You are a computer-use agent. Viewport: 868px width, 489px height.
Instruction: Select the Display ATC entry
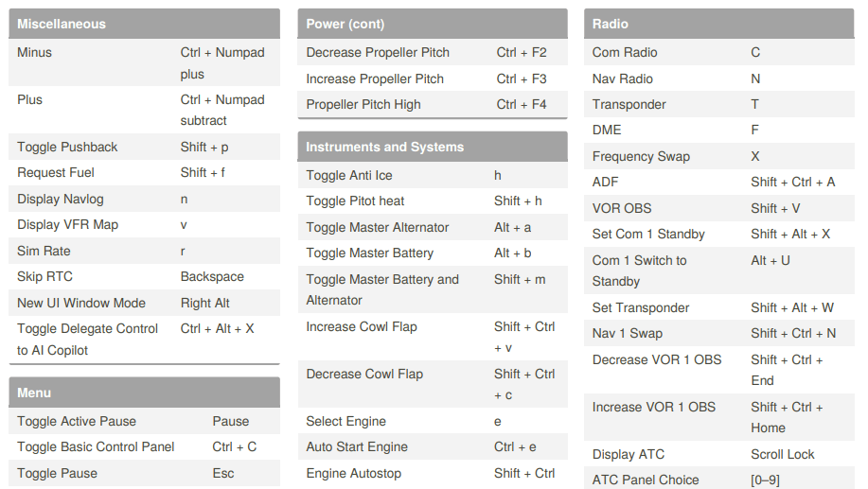tap(629, 454)
